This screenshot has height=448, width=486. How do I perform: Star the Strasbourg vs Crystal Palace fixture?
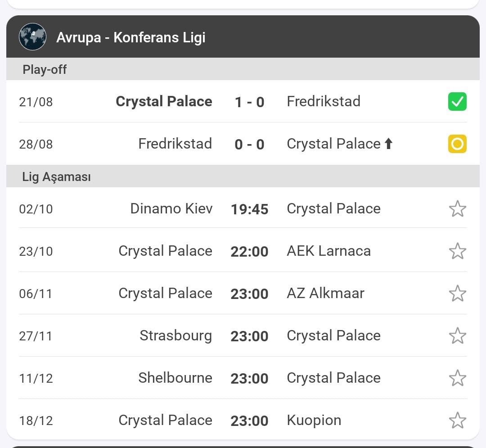tap(458, 336)
